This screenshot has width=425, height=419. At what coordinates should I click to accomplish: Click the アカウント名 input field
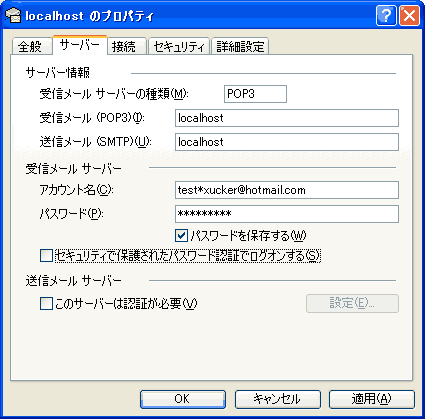point(287,190)
